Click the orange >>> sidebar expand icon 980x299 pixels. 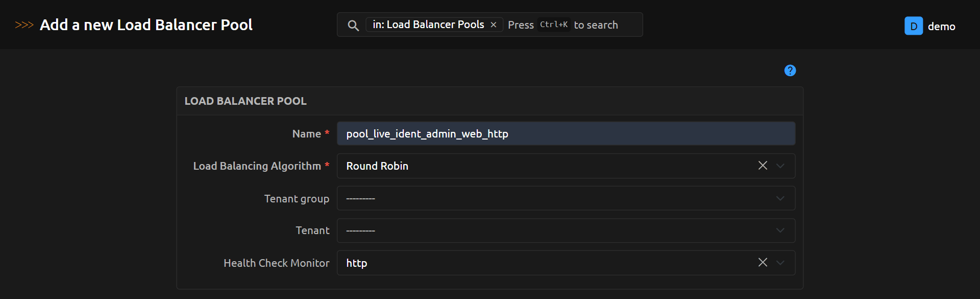[x=24, y=25]
